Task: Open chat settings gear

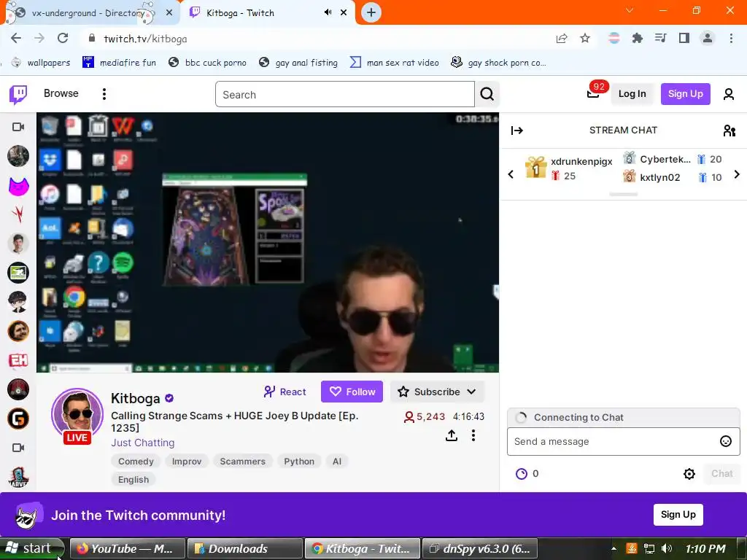Action: [689, 474]
